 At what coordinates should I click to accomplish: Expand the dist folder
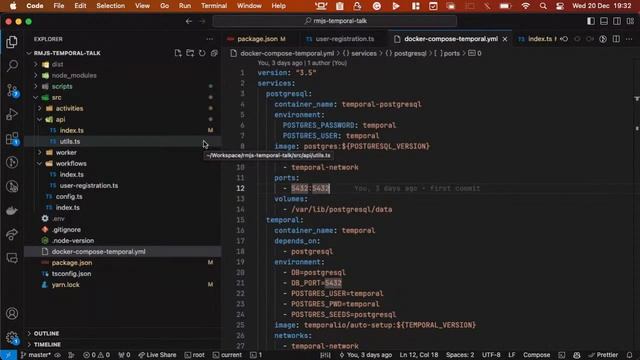click(36, 64)
